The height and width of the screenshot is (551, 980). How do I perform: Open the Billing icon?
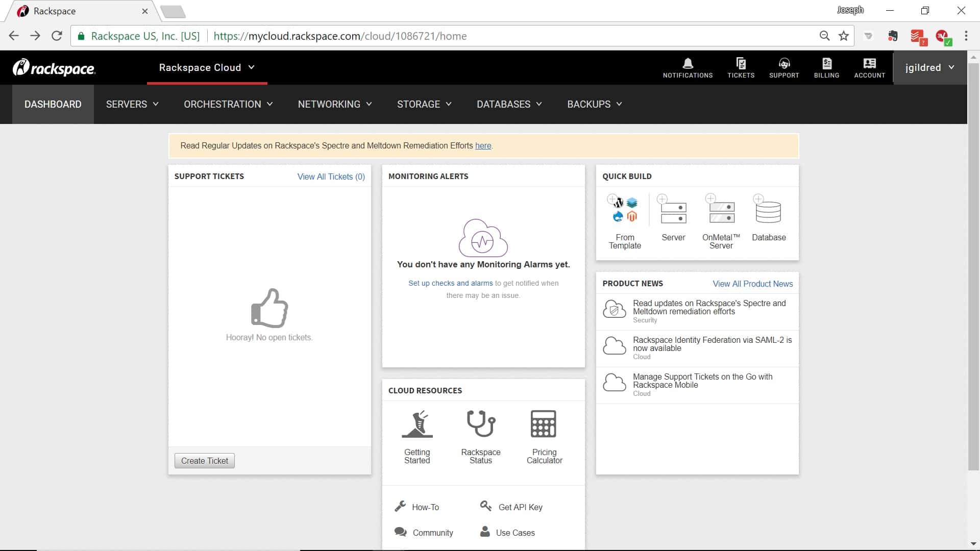(x=826, y=68)
